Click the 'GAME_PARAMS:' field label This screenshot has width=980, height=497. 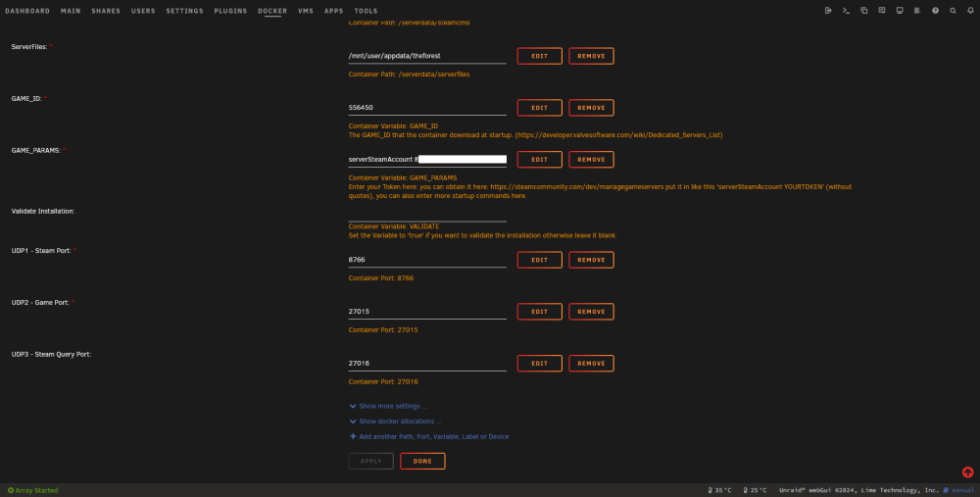[36, 151]
